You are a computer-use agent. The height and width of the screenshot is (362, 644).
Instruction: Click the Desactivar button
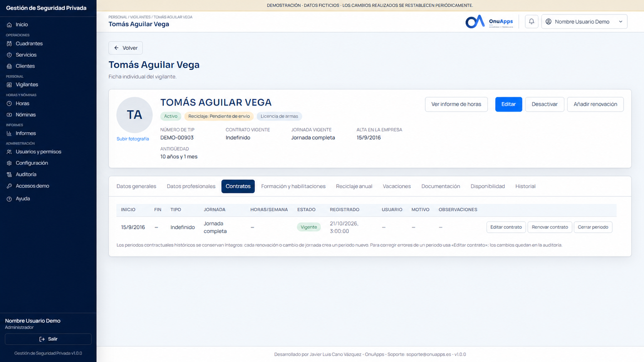(x=545, y=104)
